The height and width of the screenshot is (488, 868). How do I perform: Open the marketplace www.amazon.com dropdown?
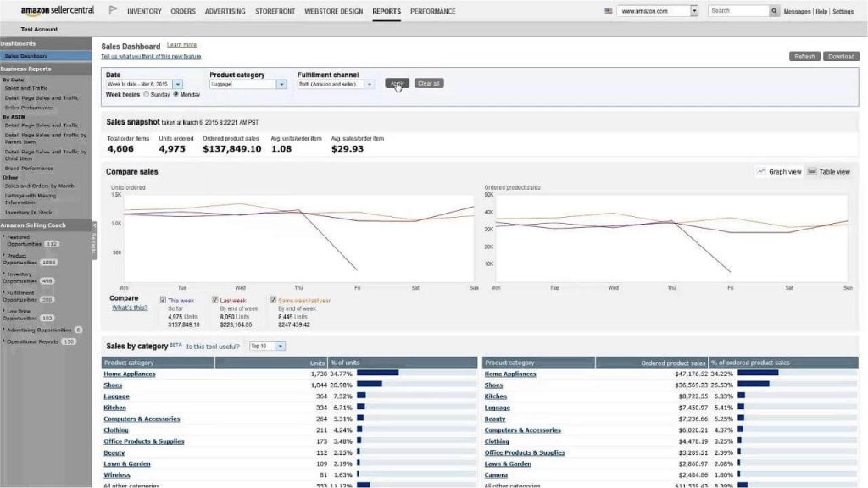[x=693, y=10]
